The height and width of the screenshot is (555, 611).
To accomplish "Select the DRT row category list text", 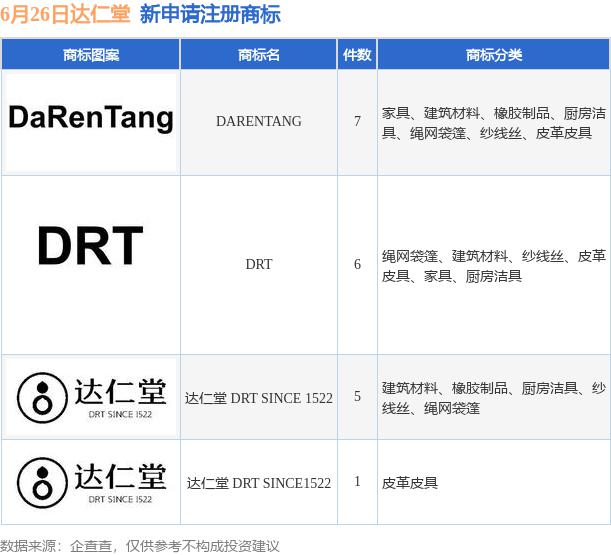I will (x=493, y=266).
